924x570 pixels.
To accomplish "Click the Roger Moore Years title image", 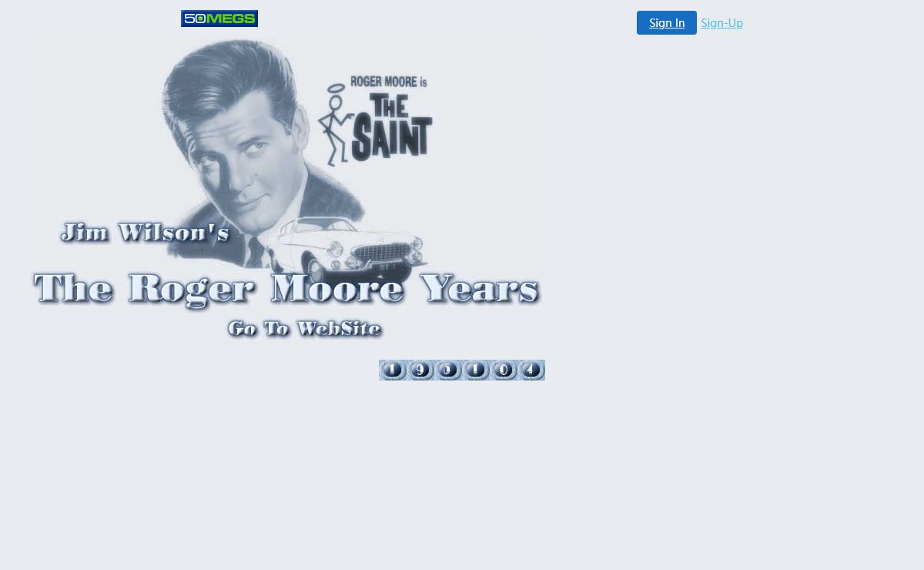I will (286, 290).
